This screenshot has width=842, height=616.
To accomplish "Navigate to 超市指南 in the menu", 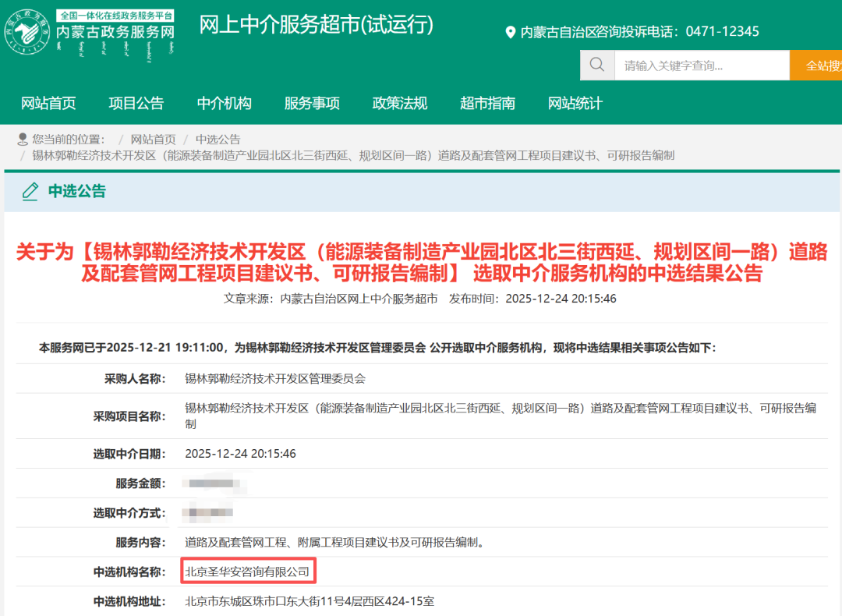I will 487,103.
